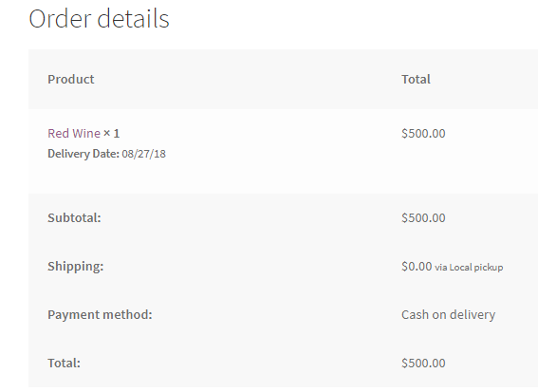Click the subtotal amount $500.00
Image resolution: width=538 pixels, height=392 pixels.
tap(423, 217)
